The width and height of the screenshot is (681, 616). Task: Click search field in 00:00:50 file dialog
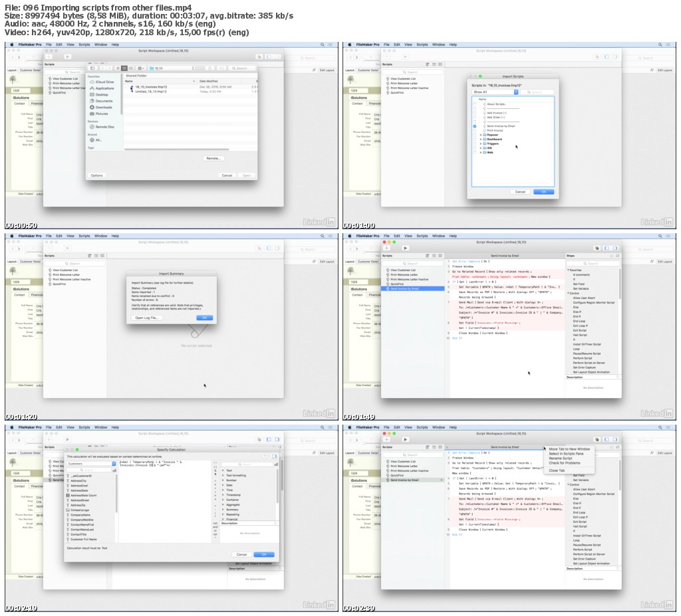(x=241, y=68)
